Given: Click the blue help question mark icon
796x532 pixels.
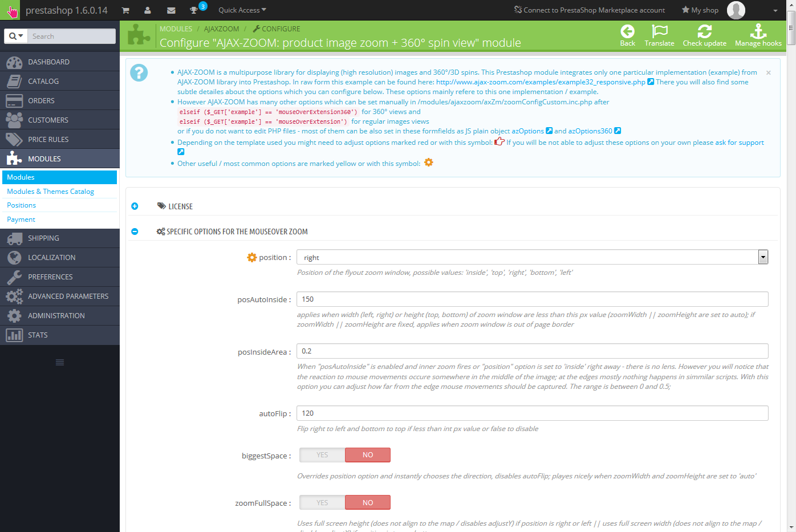Looking at the screenshot, I should coord(139,73).
